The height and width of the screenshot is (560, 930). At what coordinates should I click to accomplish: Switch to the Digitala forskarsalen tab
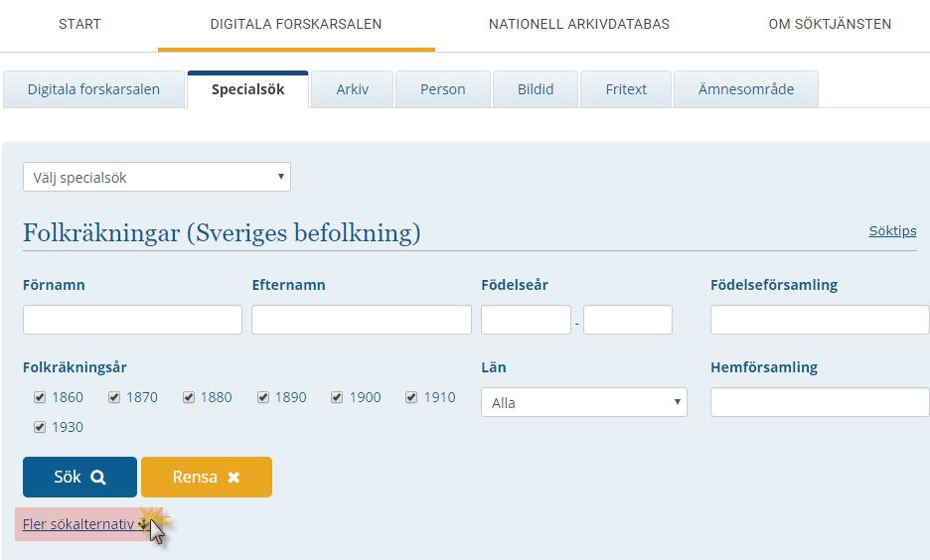tap(93, 89)
